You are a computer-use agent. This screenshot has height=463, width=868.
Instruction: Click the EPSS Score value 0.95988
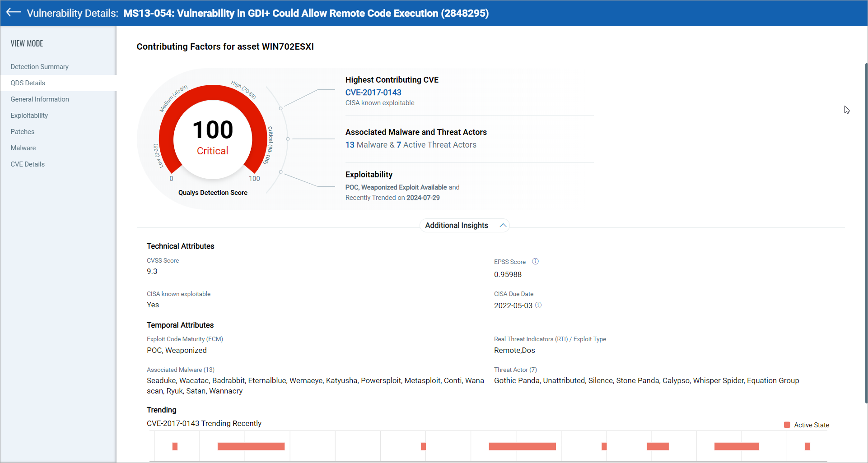click(x=508, y=274)
